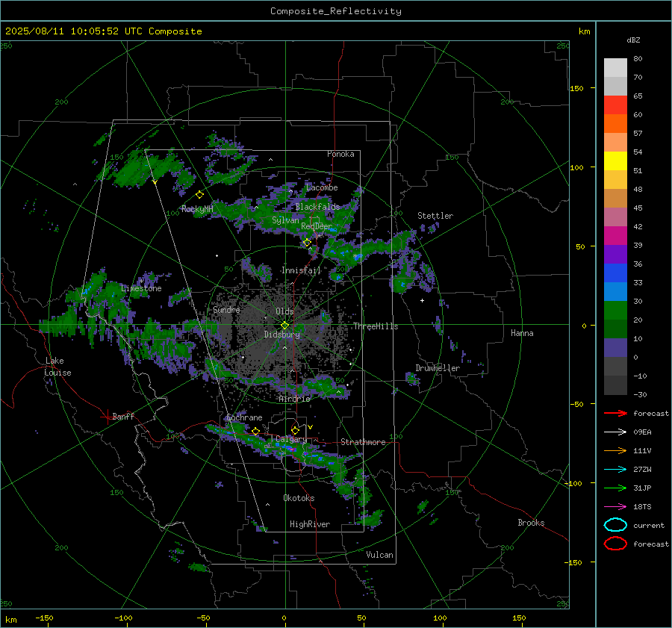Viewport: 672px width, 628px height.
Task: Click the cyan current ellipse symbol
Action: tap(615, 525)
